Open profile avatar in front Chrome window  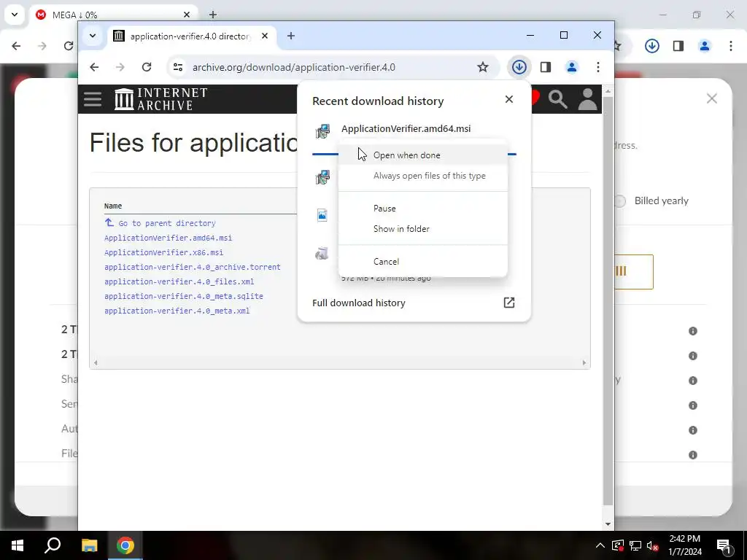click(x=572, y=67)
